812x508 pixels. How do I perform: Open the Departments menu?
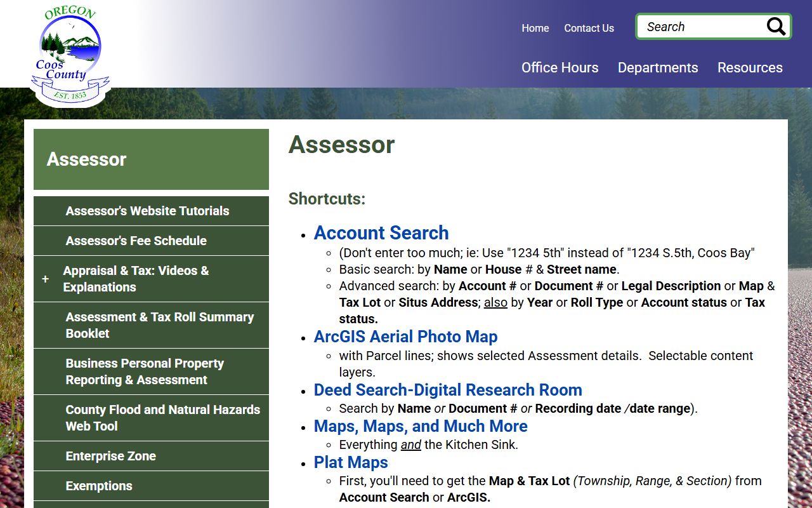(x=658, y=67)
